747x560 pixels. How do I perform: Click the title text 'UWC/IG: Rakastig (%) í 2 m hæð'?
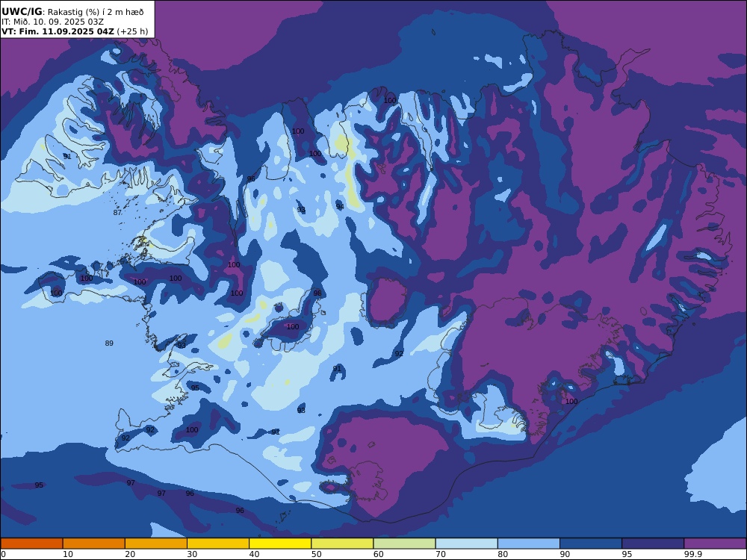pyautogui.click(x=72, y=12)
